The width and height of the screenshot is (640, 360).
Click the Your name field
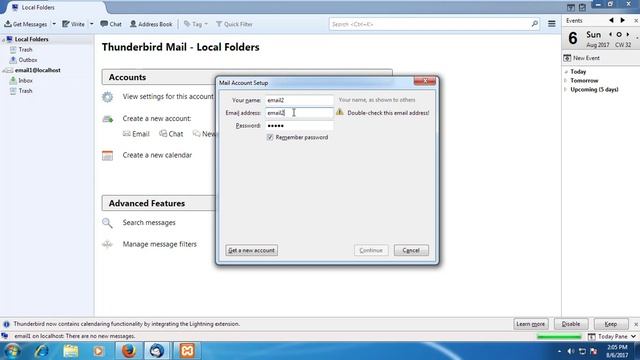coord(299,100)
